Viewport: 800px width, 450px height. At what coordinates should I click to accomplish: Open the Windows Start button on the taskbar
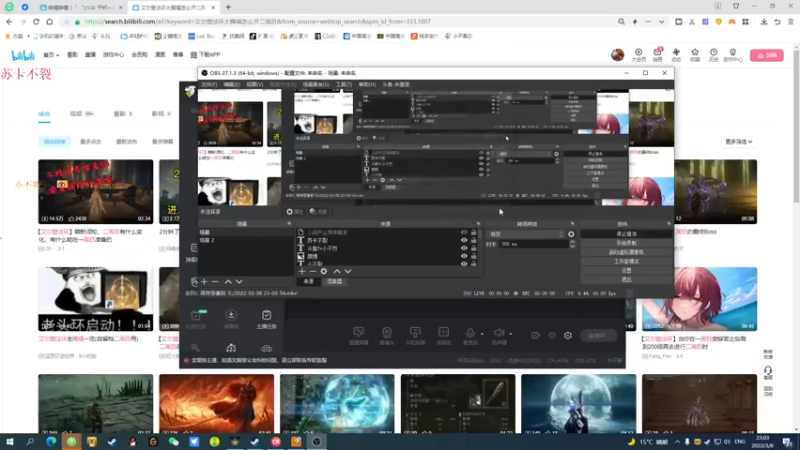[10, 442]
